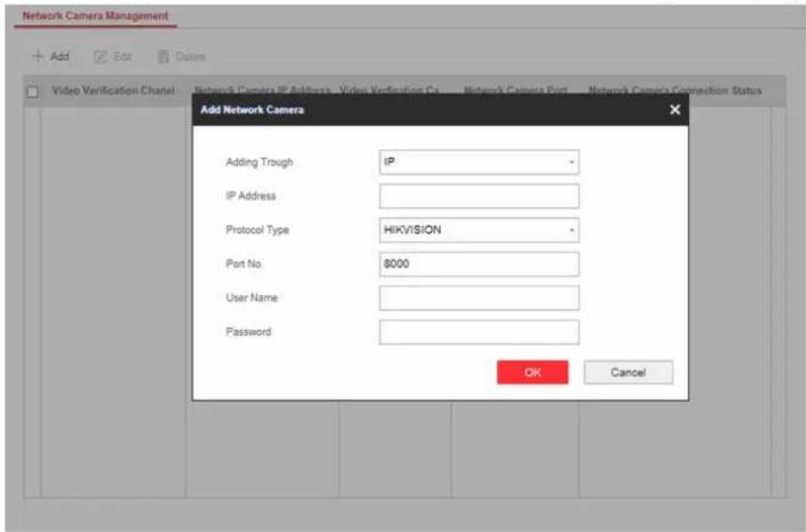Click the Video Verification Chanel column header
The width and height of the screenshot is (806, 532).
[x=114, y=91]
